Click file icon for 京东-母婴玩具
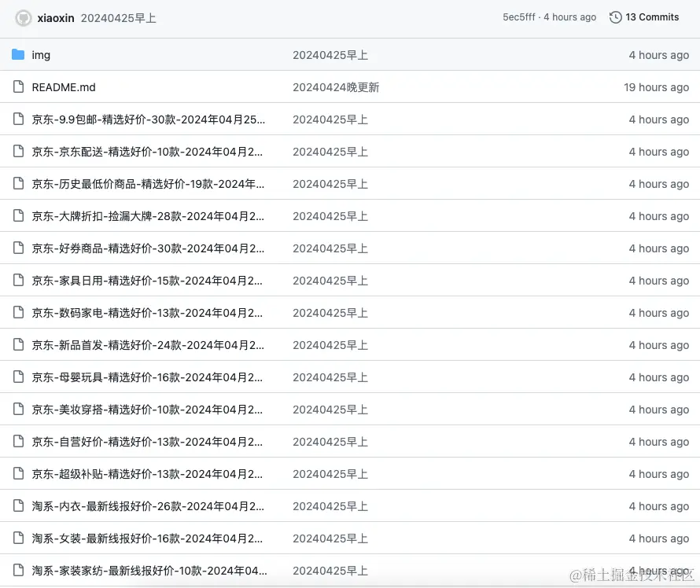Viewport: 700px width, 588px height. pos(18,377)
